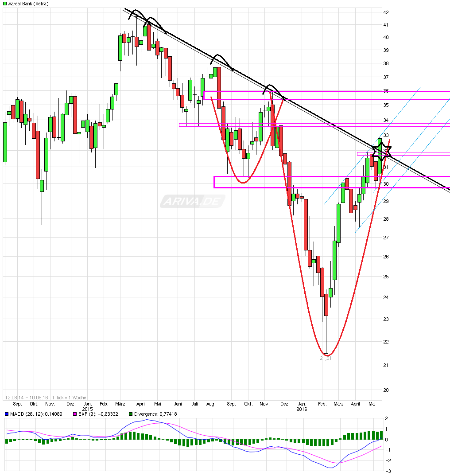Click price axis value 29
Screen dimensions: 450x476
tap(386, 201)
